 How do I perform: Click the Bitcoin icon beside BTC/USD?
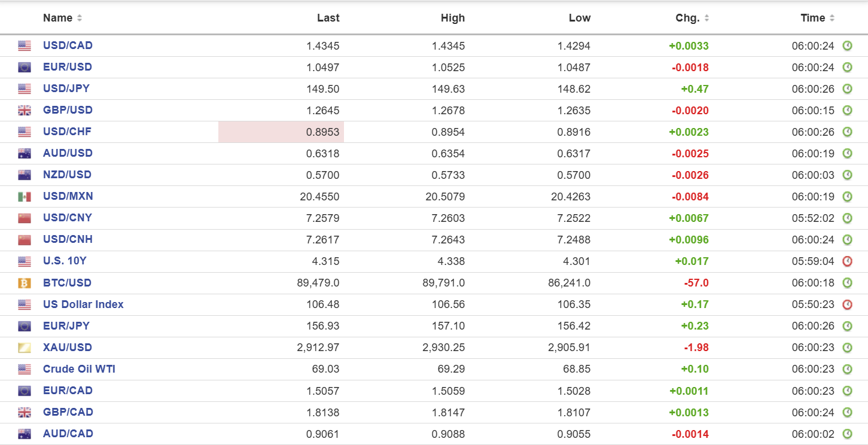pyautogui.click(x=25, y=283)
